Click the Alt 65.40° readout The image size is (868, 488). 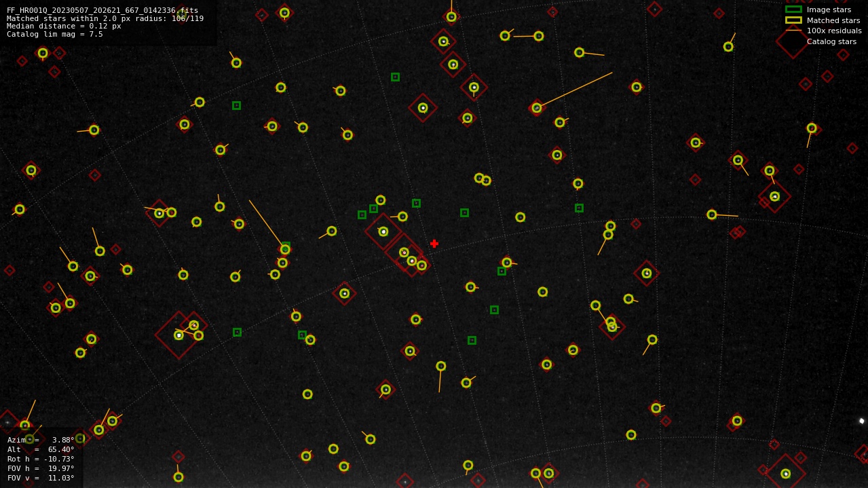[x=41, y=449]
